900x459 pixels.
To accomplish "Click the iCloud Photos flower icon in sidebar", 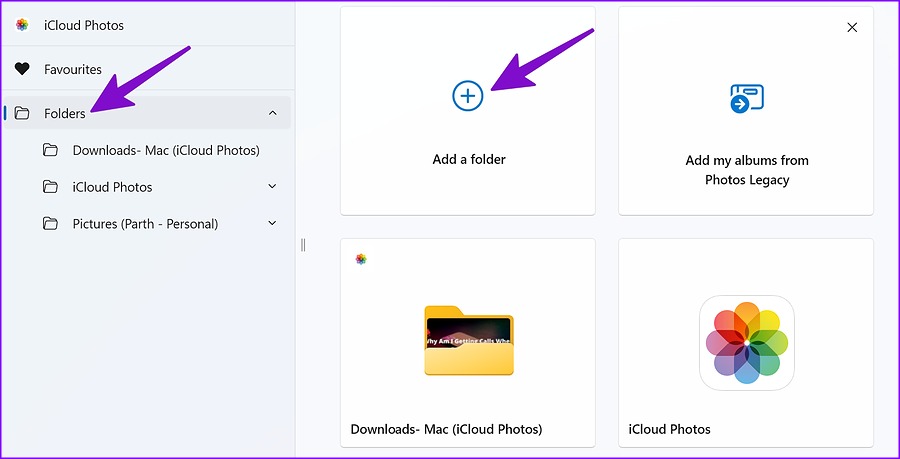I will (22, 25).
